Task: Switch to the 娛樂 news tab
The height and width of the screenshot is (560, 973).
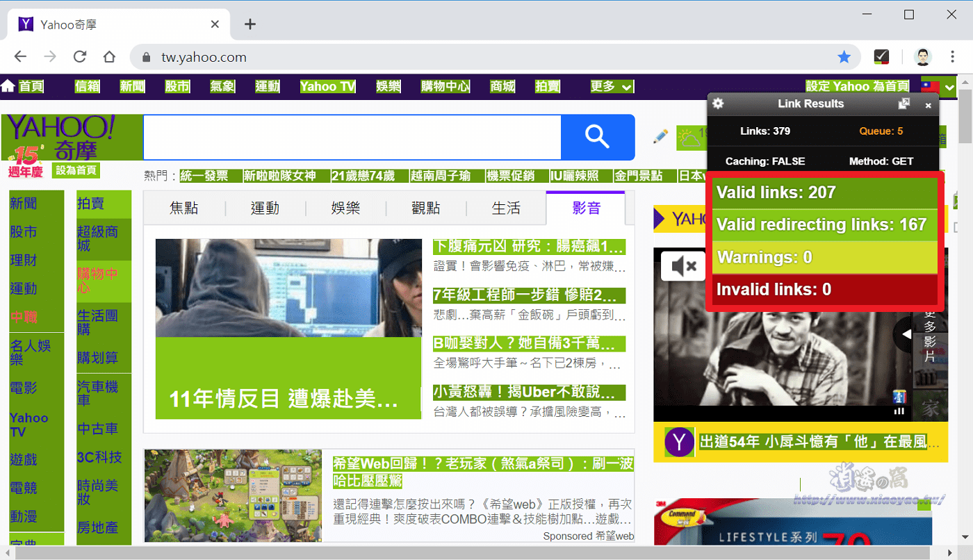Action: point(345,208)
